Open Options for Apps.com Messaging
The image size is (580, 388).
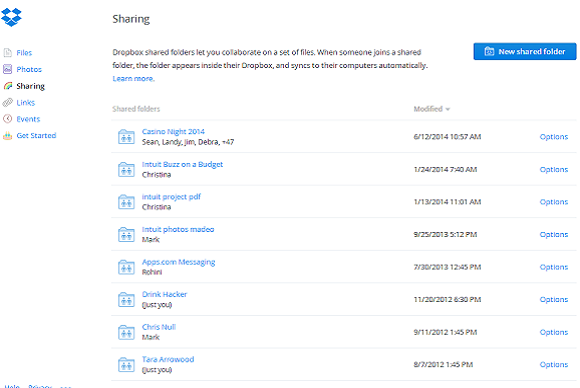tap(553, 267)
